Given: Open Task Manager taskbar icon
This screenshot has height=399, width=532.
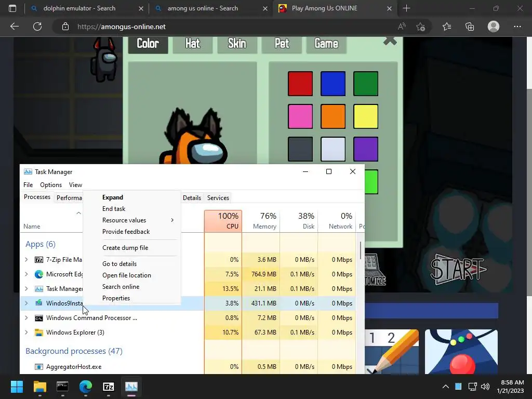Looking at the screenshot, I should pyautogui.click(x=131, y=387).
